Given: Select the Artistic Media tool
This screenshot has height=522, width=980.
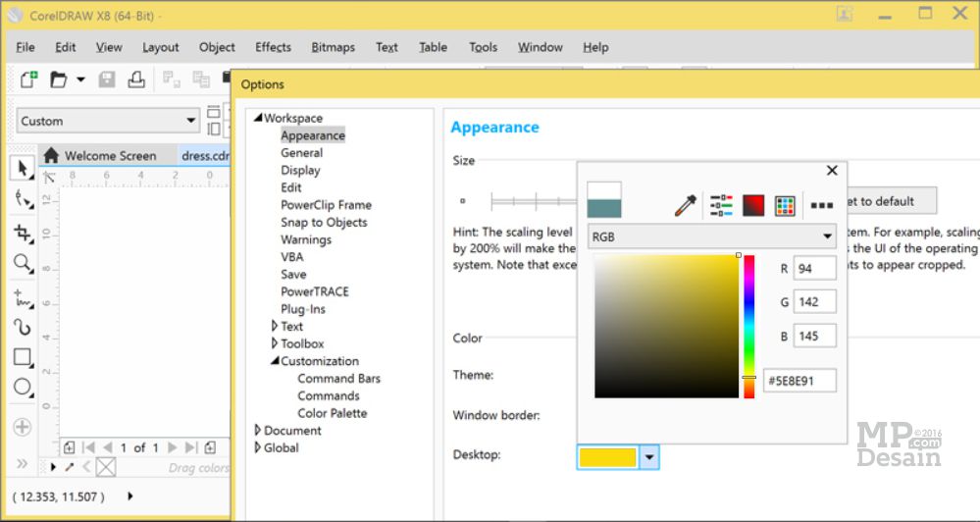Looking at the screenshot, I should pos(23,327).
